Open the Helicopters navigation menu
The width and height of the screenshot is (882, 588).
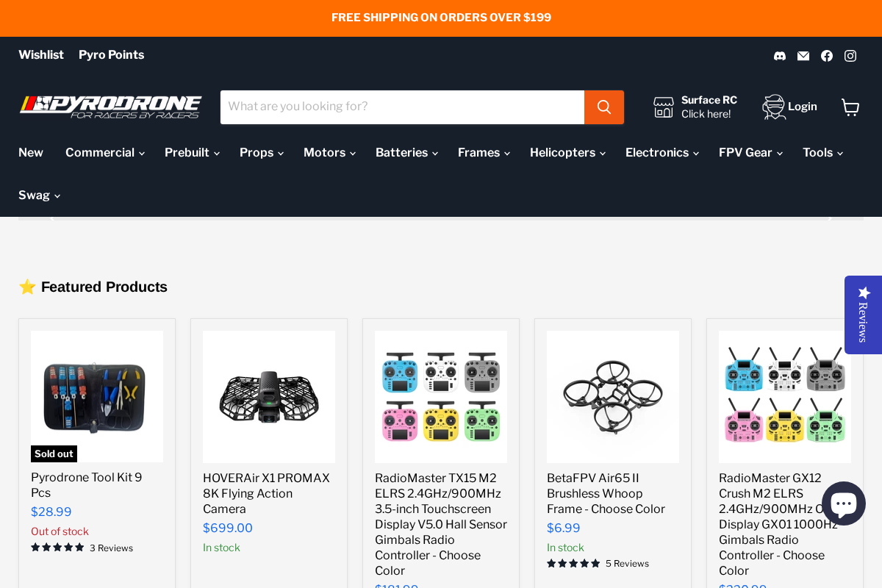pos(567,153)
